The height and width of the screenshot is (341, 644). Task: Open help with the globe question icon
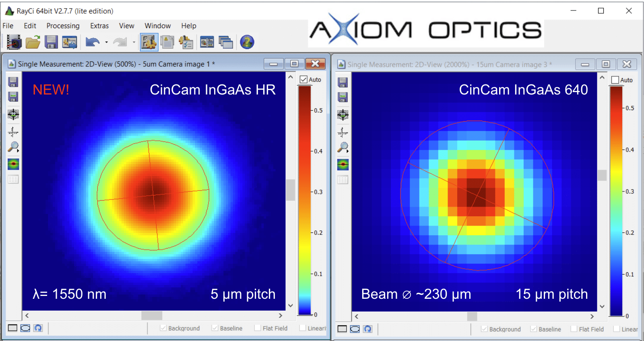click(x=247, y=42)
